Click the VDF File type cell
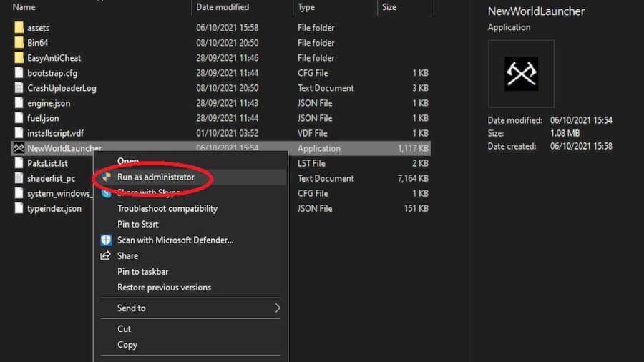 coord(312,133)
